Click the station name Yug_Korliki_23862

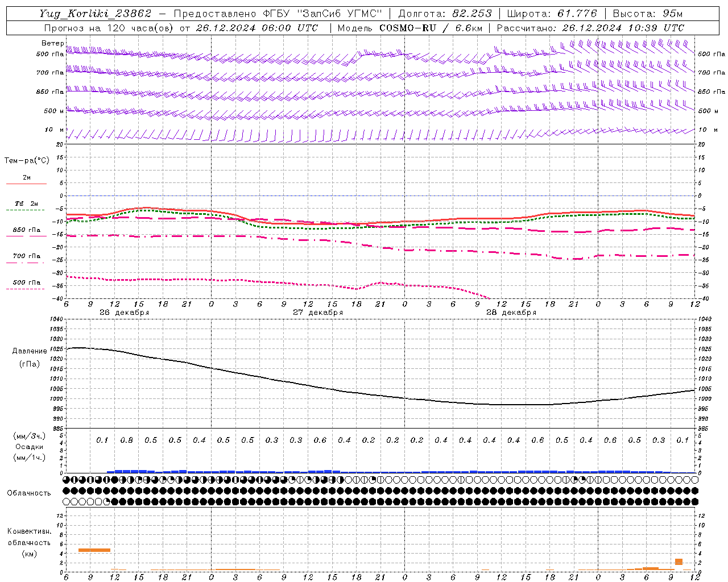(96, 14)
